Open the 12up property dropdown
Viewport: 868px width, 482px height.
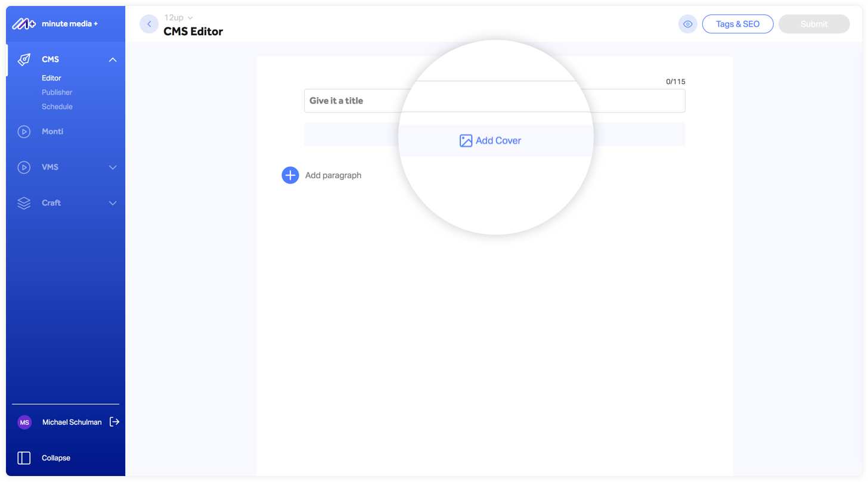pos(179,18)
